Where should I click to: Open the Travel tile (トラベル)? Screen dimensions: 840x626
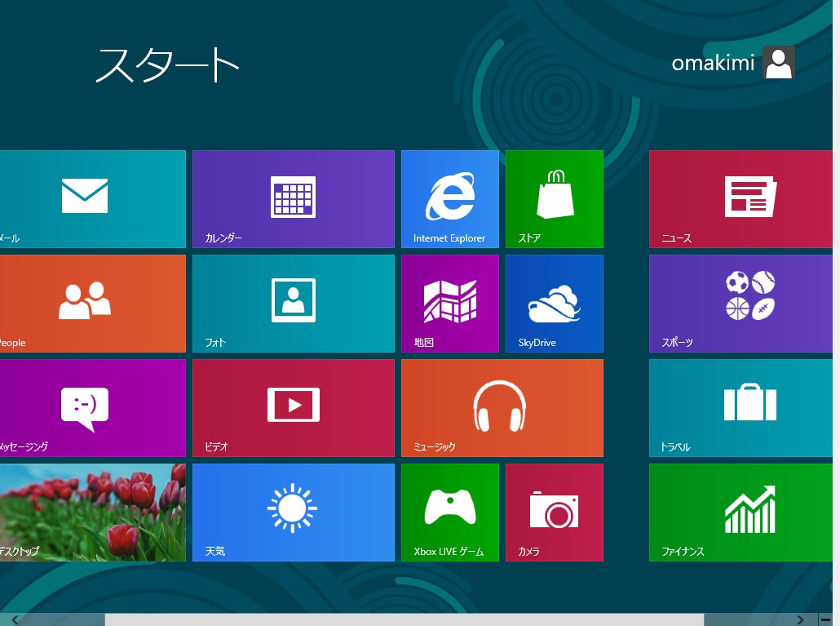741,408
